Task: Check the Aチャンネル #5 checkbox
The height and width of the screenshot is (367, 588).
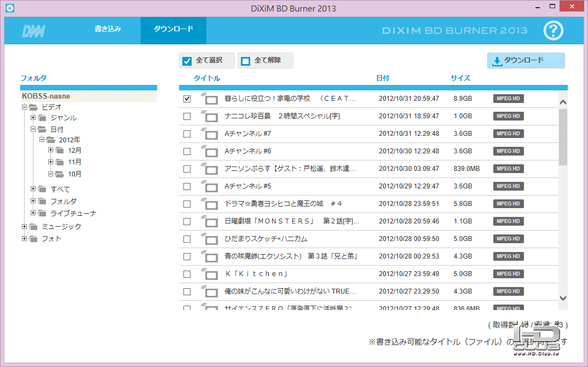Action: (x=187, y=186)
